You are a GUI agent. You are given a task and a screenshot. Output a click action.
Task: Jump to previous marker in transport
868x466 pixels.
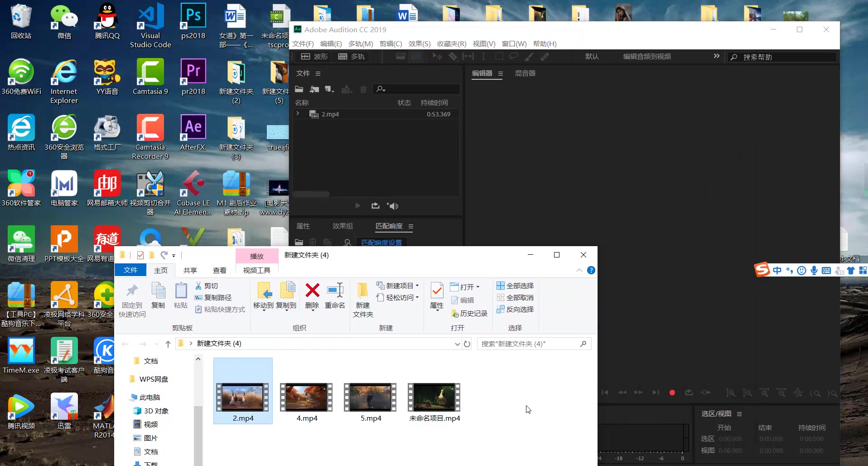(x=605, y=393)
